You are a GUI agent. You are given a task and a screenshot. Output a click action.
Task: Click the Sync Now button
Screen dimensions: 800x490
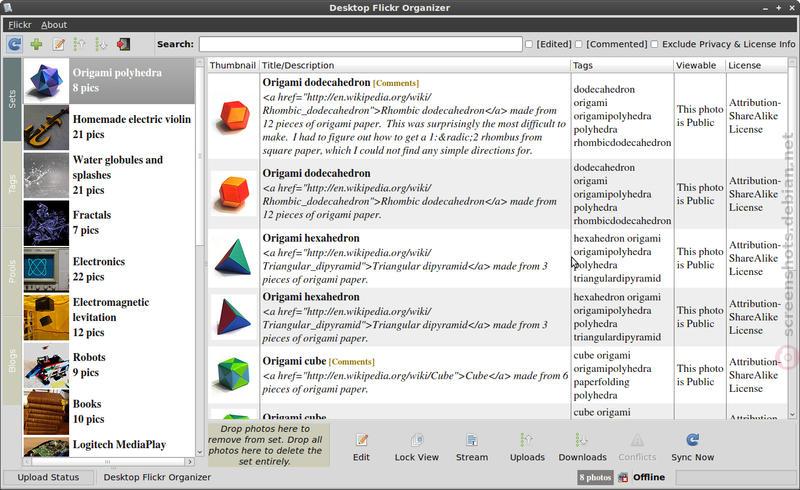pyautogui.click(x=692, y=447)
